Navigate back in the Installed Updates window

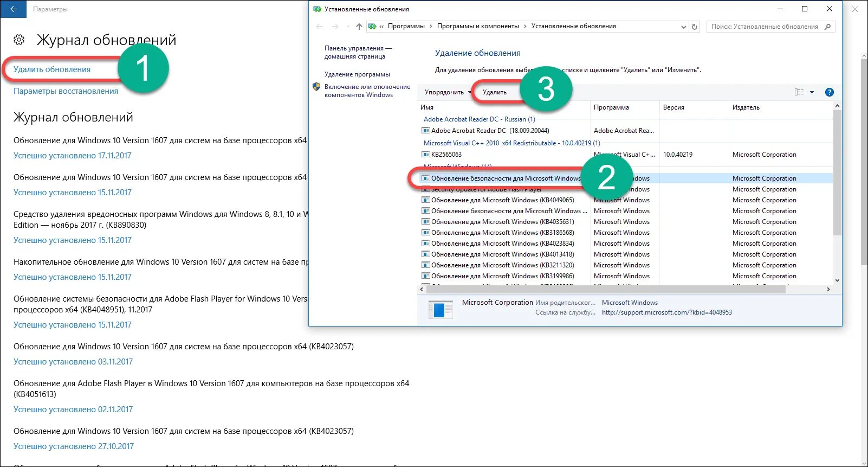319,26
